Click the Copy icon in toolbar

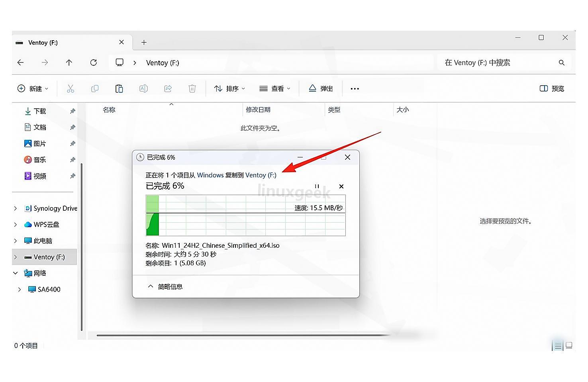coord(95,88)
